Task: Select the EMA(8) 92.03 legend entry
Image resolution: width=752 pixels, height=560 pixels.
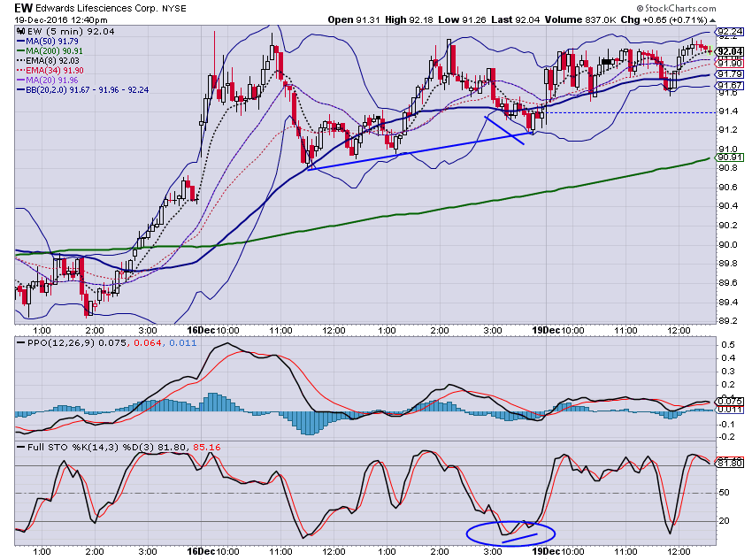Action: coord(53,61)
